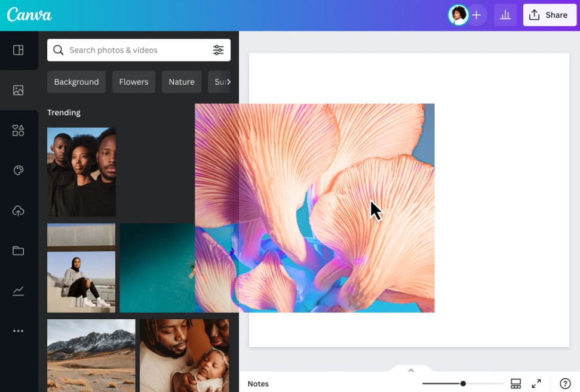Open the Folders sidebar icon

pos(19,251)
